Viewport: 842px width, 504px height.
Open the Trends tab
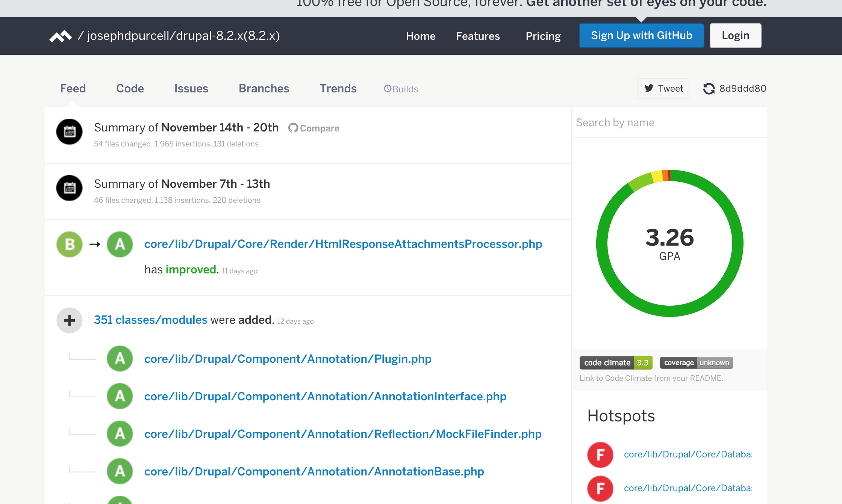click(x=338, y=89)
